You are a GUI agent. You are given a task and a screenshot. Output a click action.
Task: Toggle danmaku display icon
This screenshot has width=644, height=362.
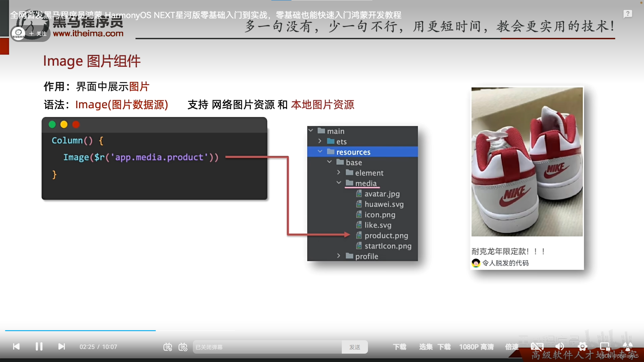(x=168, y=347)
